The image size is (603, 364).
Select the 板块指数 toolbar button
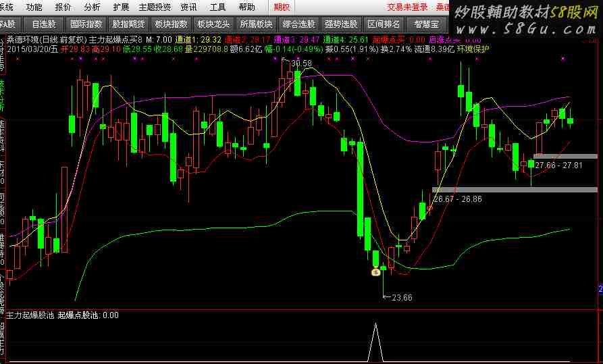point(171,24)
